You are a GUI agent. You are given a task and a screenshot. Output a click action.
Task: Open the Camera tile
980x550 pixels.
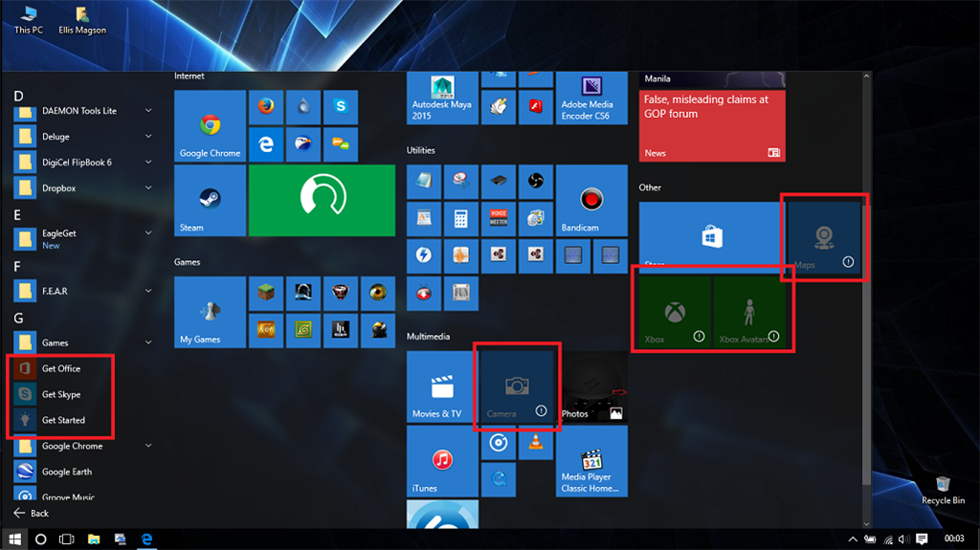tap(516, 386)
